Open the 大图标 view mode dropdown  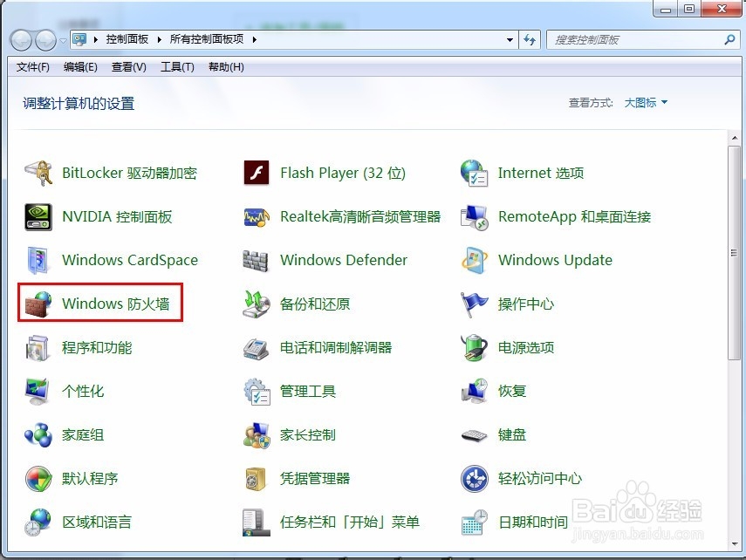pyautogui.click(x=644, y=102)
